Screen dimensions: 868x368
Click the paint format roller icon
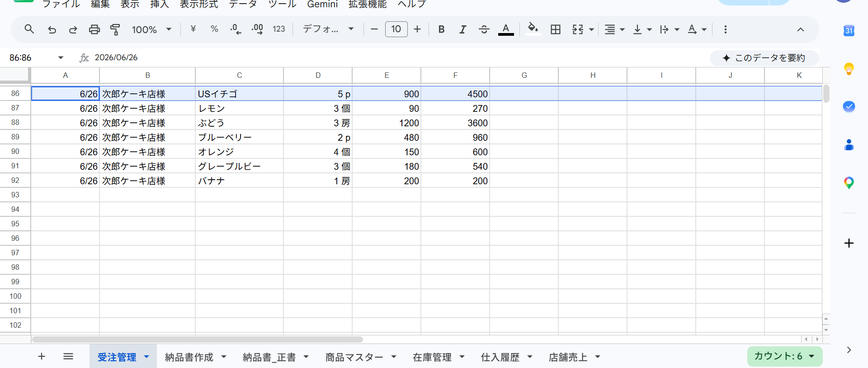[x=115, y=29]
